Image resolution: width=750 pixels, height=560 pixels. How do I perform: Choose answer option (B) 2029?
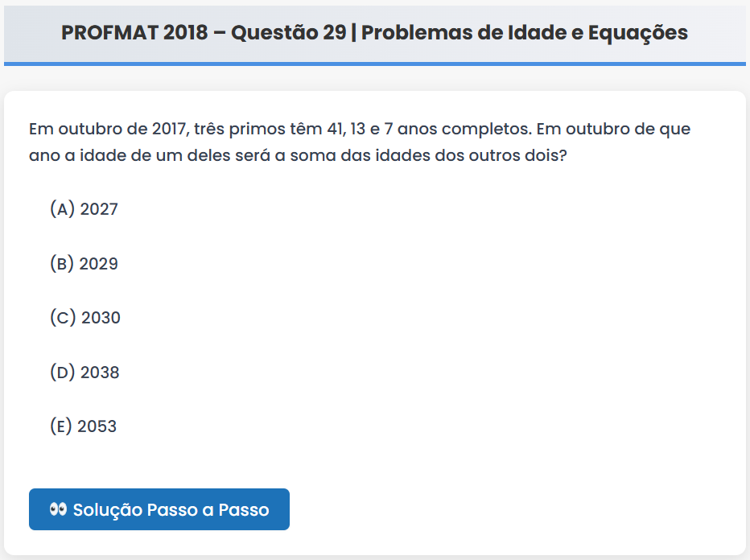[84, 263]
